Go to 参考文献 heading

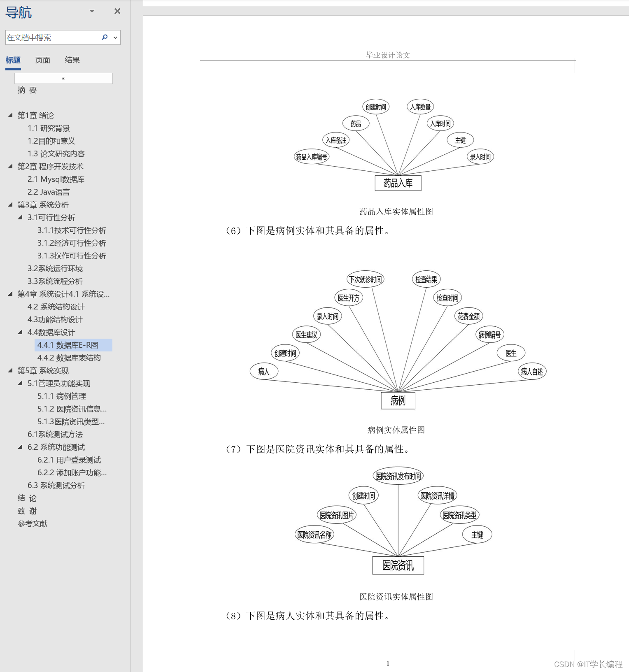pyautogui.click(x=33, y=524)
